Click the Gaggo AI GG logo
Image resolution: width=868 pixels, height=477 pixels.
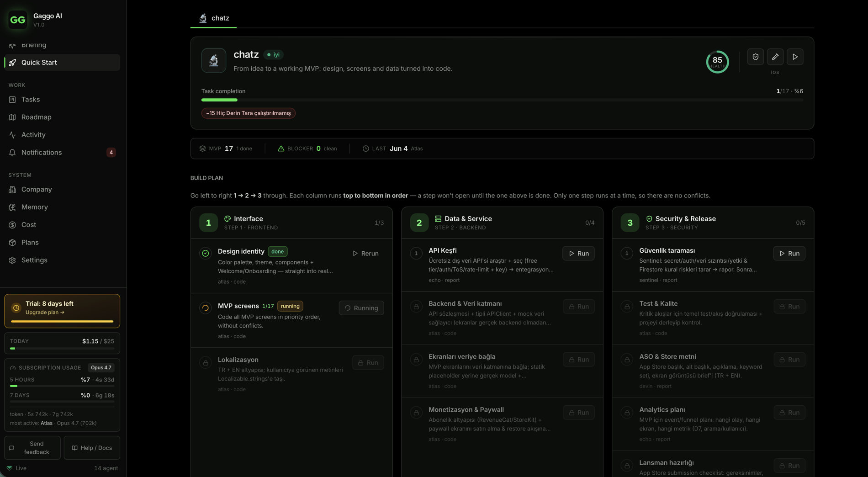(x=18, y=20)
